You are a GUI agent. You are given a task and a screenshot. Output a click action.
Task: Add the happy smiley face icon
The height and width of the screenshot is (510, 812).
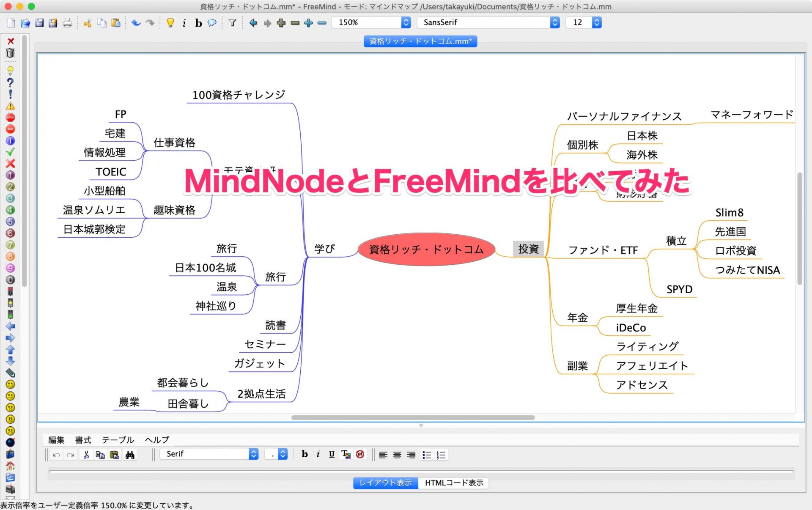click(x=11, y=384)
